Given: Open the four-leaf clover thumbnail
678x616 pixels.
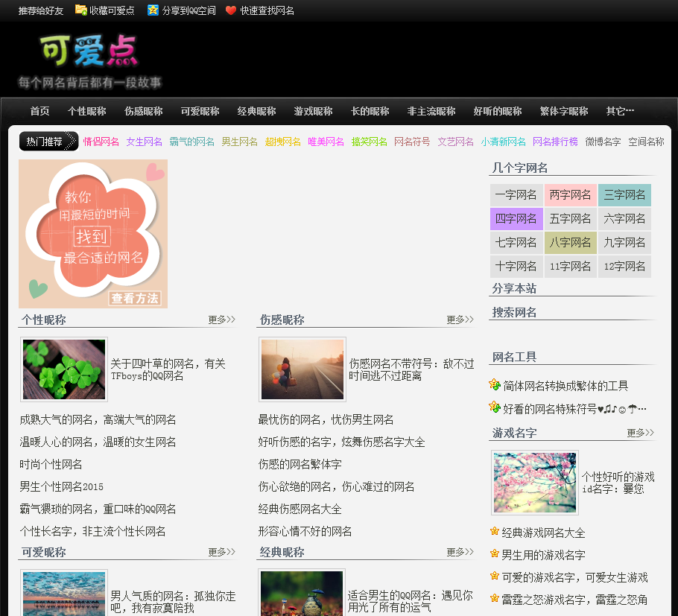Looking at the screenshot, I should click(x=64, y=369).
